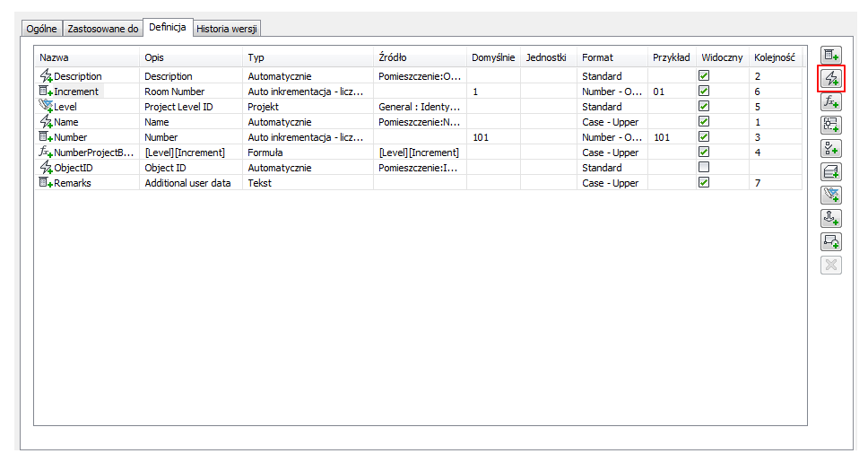Click the lightning icon beside Name property
This screenshot has height=462, width=868.
46,122
